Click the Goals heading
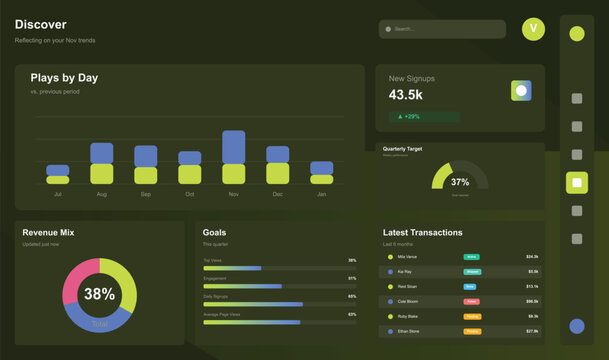Screen dimensions: 609x360 [214, 233]
